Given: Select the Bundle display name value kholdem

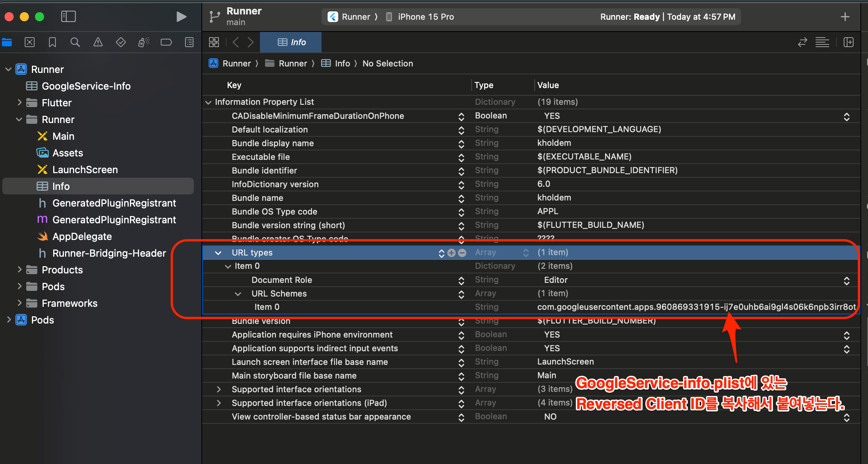Looking at the screenshot, I should [554, 143].
